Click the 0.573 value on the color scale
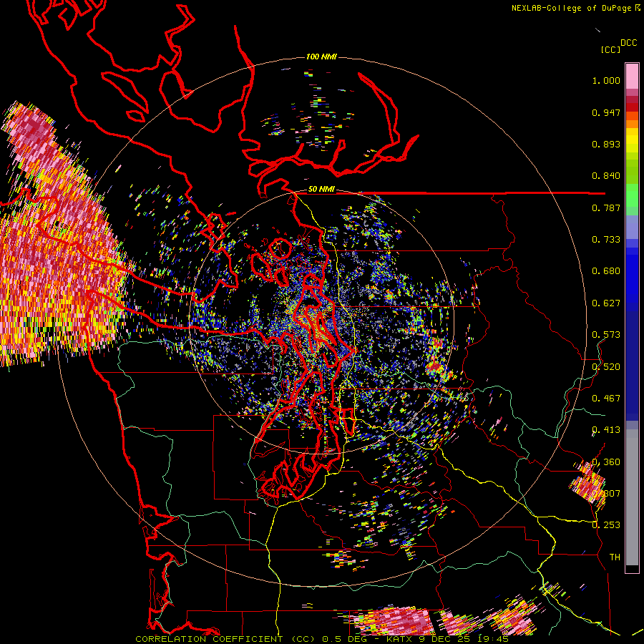The image size is (644, 644). click(x=606, y=335)
